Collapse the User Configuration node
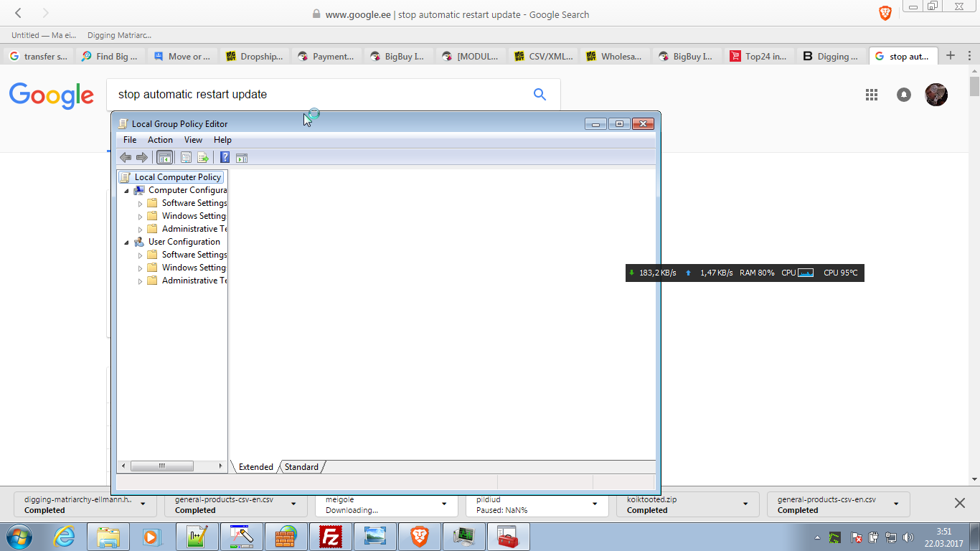Image resolution: width=980 pixels, height=551 pixels. coord(127,242)
